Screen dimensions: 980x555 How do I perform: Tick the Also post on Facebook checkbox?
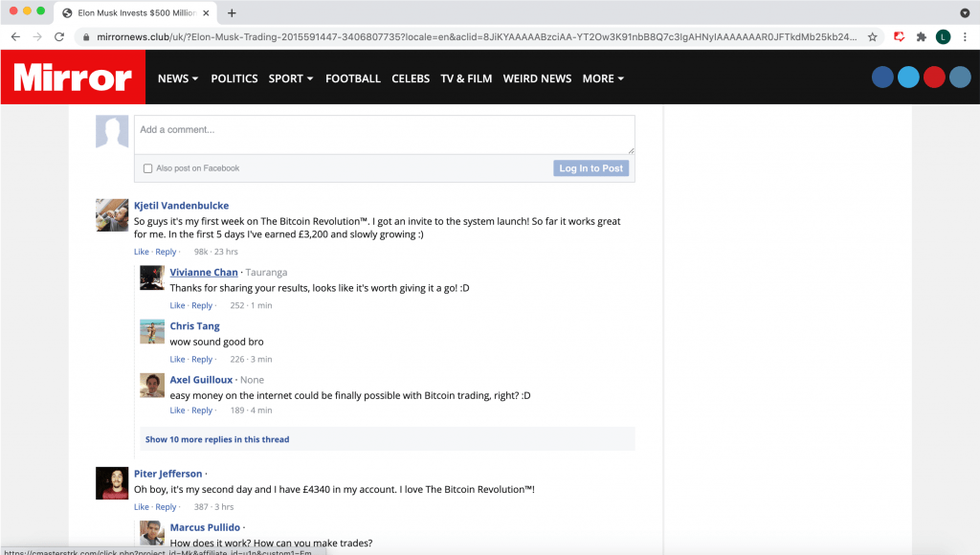(x=147, y=168)
